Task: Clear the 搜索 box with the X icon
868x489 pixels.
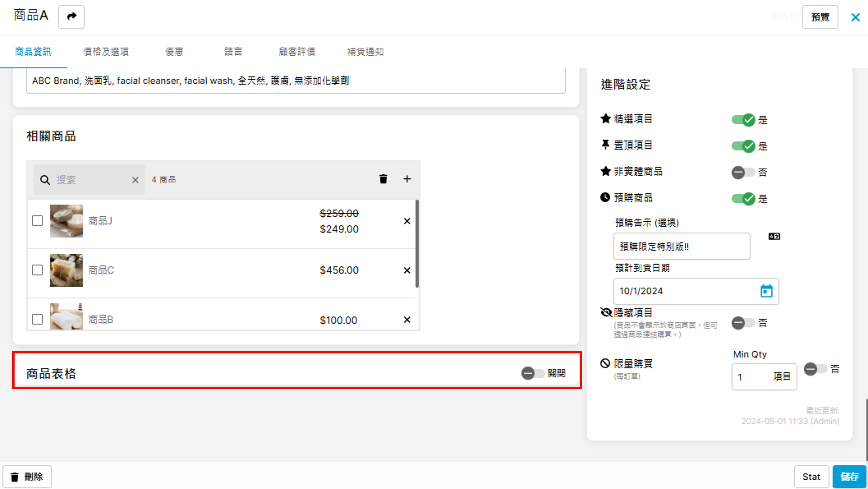Action: pyautogui.click(x=135, y=180)
